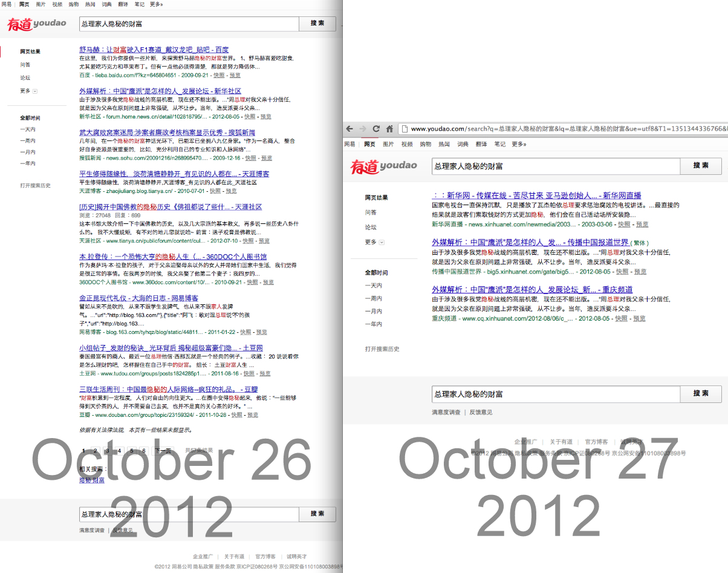Click 打开搜索历史 on the left page

coord(35,186)
